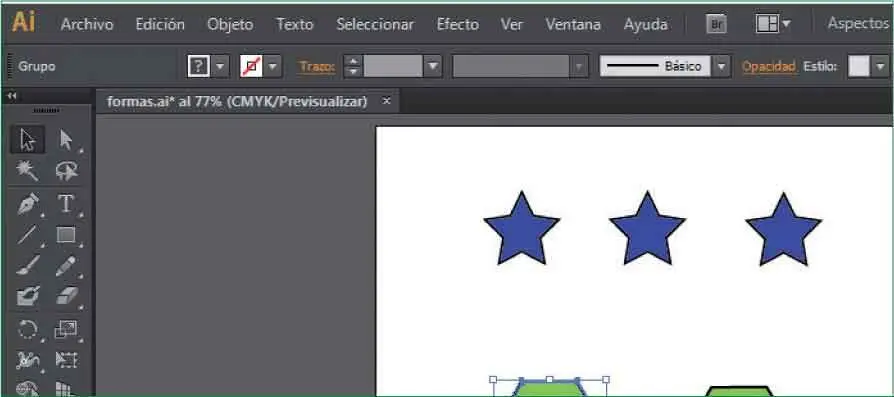Collapse the tools panel with double arrows
Image resolution: width=894 pixels, height=397 pixels.
coord(11,96)
